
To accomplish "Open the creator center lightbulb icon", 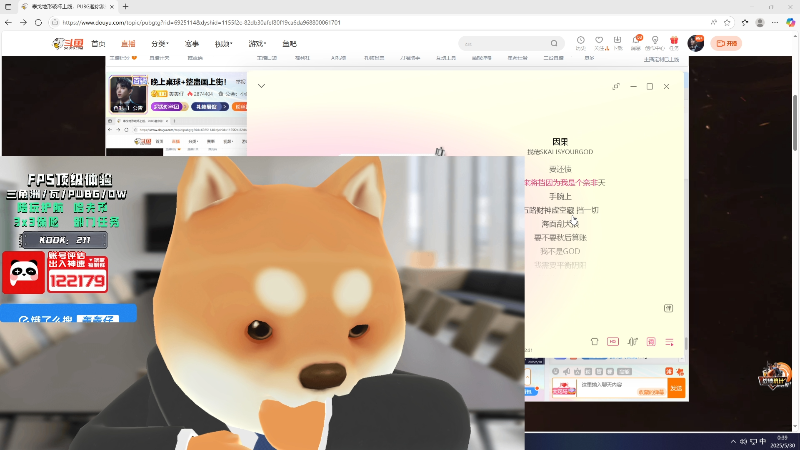I will coord(655,40).
